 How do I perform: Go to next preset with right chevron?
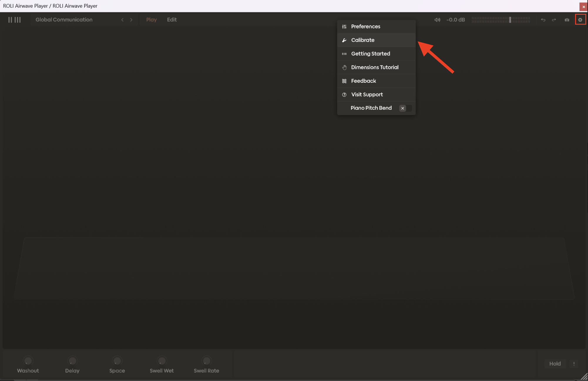131,20
